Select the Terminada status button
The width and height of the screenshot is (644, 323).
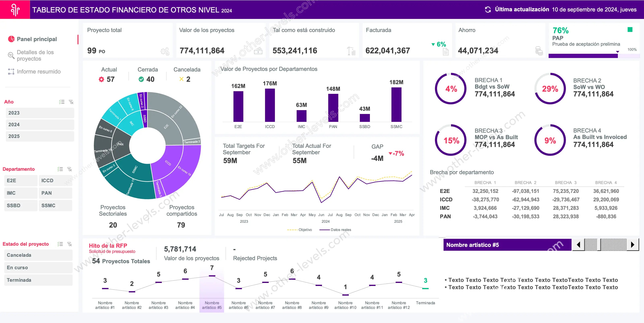(38, 280)
